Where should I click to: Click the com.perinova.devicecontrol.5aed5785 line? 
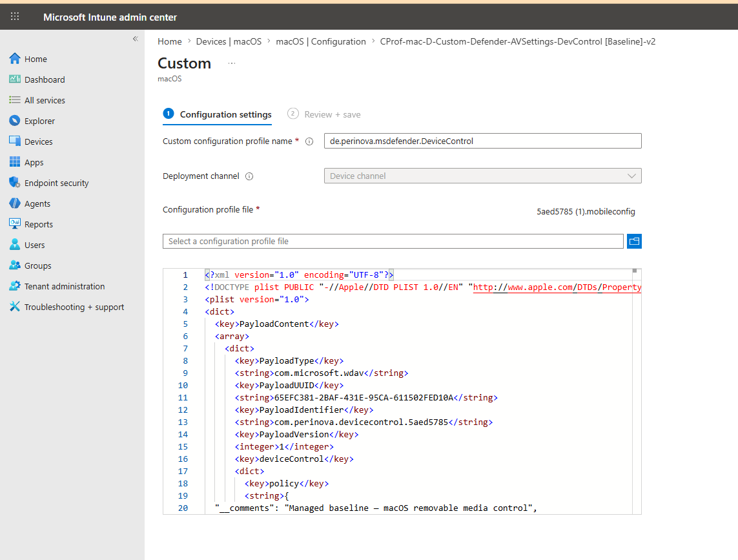coord(364,422)
